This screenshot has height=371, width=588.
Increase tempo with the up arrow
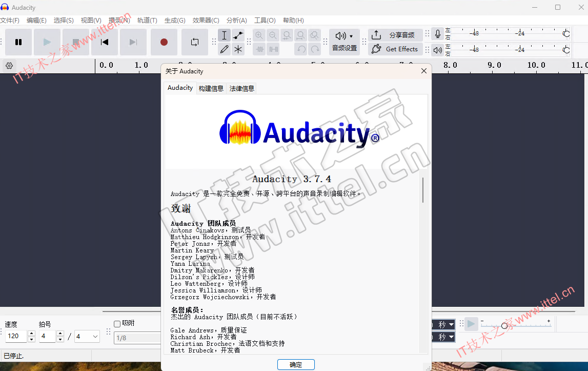(31, 333)
